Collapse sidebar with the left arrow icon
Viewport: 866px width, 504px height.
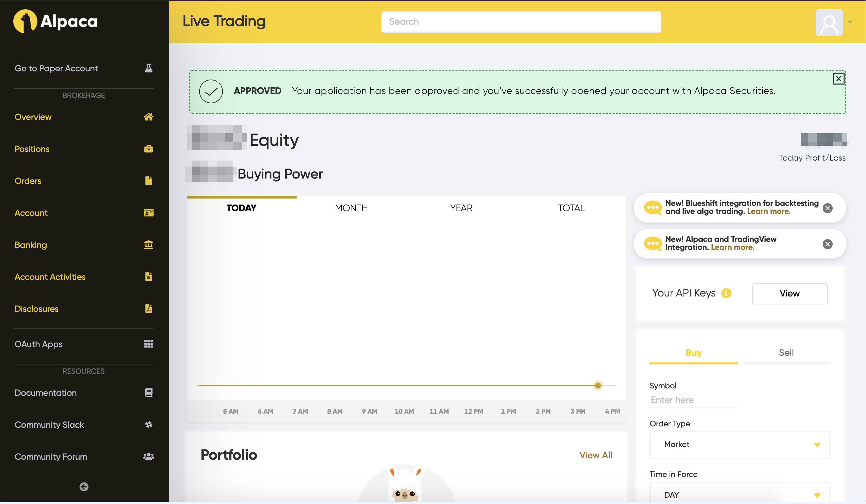click(x=84, y=487)
